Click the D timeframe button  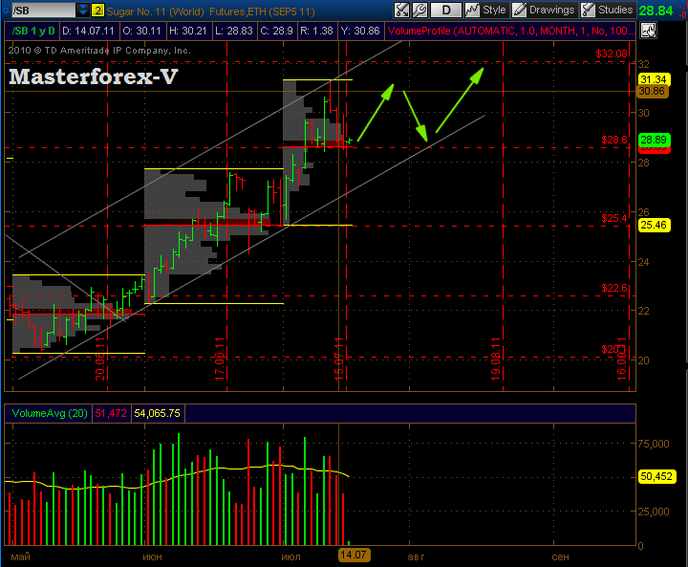[x=446, y=10]
